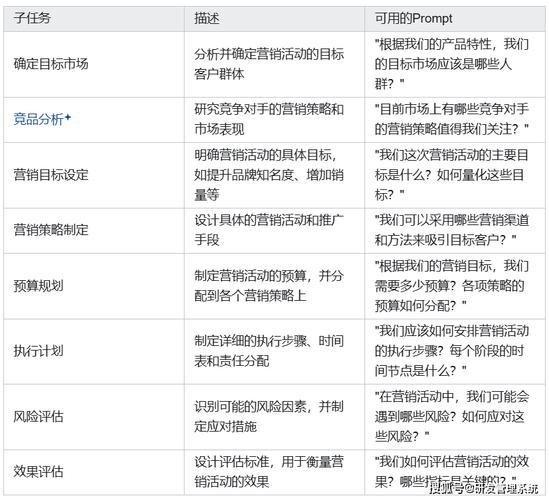The width and height of the screenshot is (549, 500).
Task: Select description starting 制定营销活动的预算
Action: point(269,286)
